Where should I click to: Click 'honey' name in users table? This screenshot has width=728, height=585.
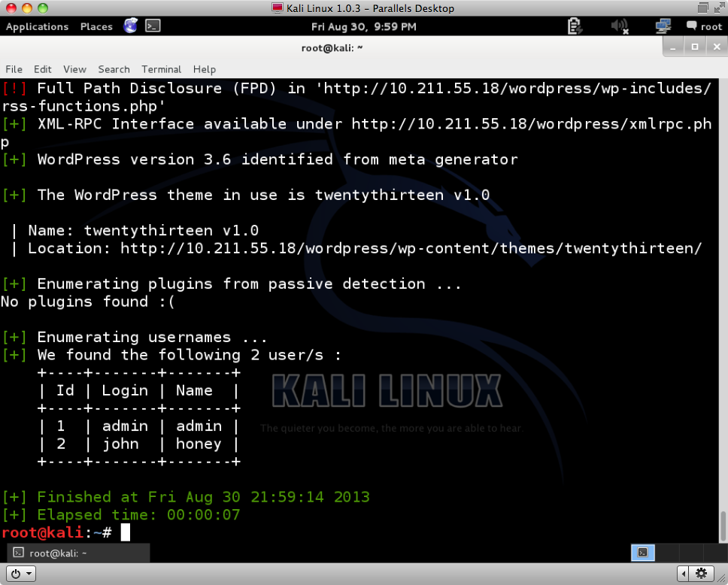(199, 444)
